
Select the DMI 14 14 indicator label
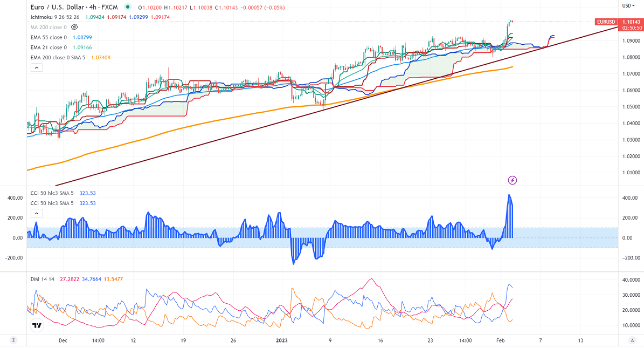[43, 278]
